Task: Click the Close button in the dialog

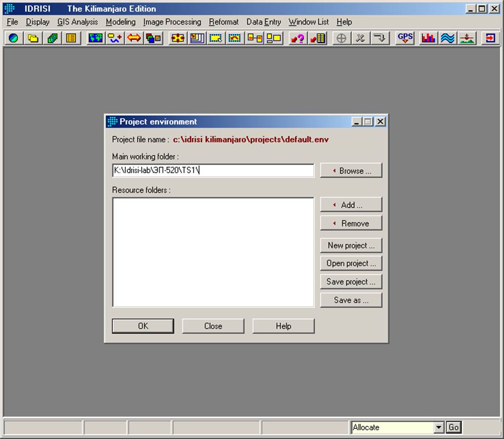Action: 213,326
